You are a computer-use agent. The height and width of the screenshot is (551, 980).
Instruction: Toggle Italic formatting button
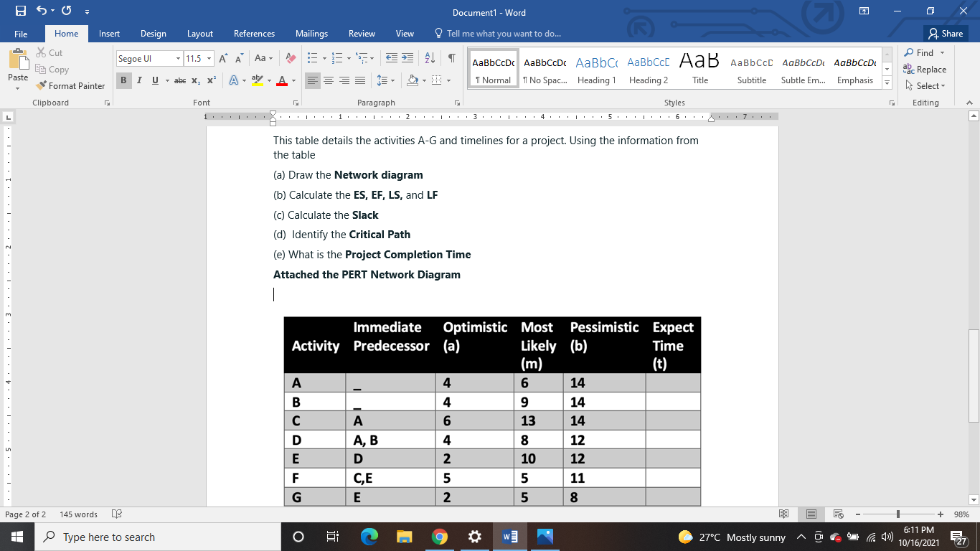click(139, 80)
